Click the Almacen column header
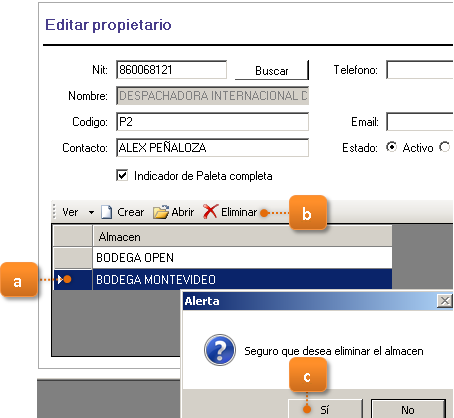Image resolution: width=454 pixels, height=418 pixels. (x=242, y=237)
